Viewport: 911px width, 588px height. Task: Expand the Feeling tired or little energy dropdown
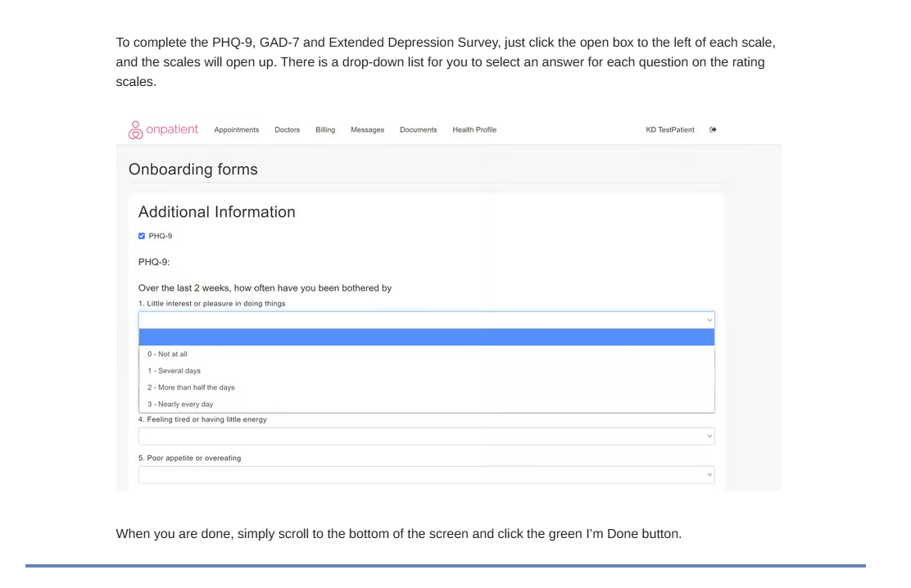pos(427,436)
